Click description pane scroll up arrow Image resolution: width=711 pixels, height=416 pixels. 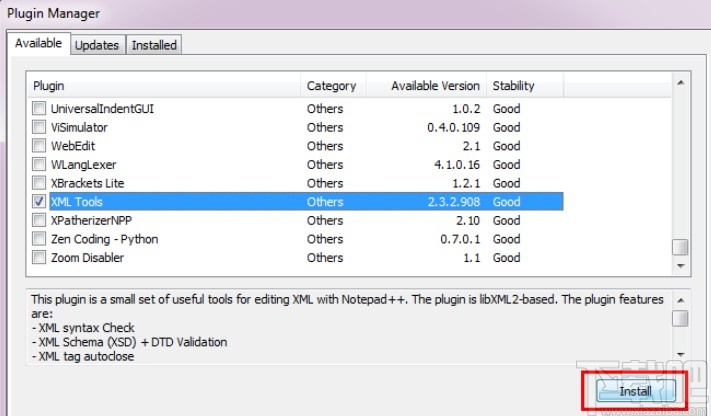coord(680,300)
